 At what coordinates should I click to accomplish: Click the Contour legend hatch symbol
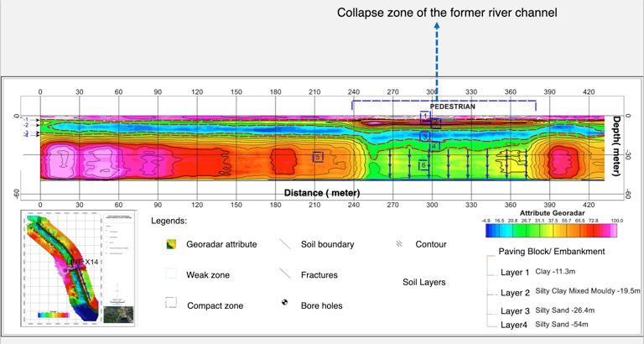tap(399, 243)
